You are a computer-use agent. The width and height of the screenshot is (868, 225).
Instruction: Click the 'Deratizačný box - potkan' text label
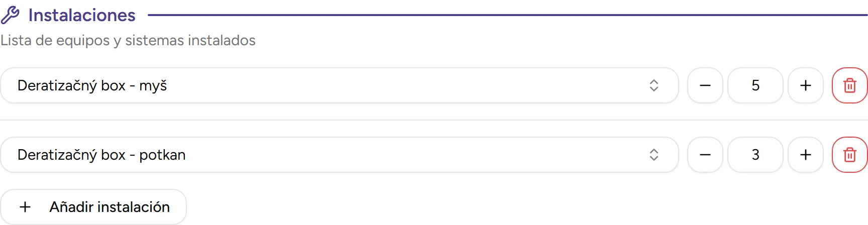click(x=101, y=155)
